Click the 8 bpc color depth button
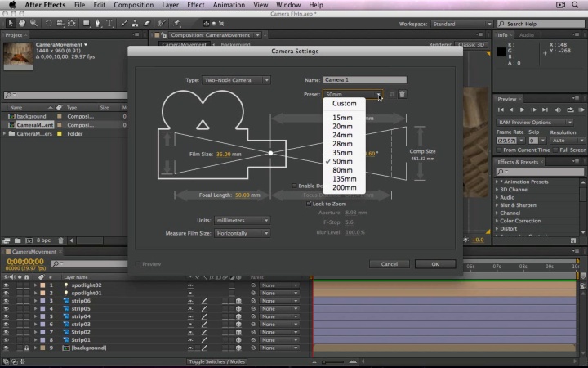The image size is (588, 368). [x=43, y=240]
